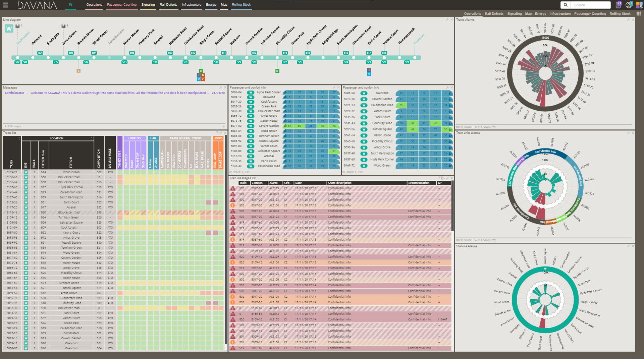Click the W badge for train 5077-80
Viewport: 644px width, 359px height.
pyautogui.click(x=251, y=126)
